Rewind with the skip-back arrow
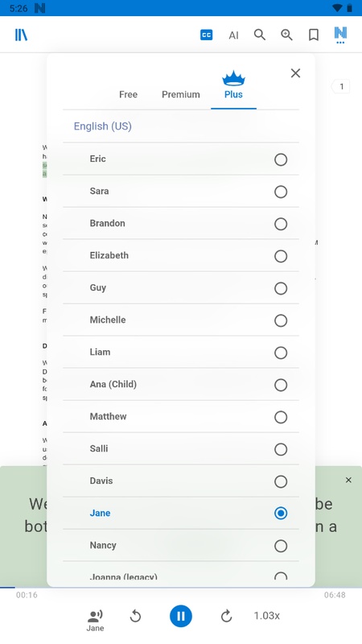The height and width of the screenshot is (644, 362). (x=135, y=616)
